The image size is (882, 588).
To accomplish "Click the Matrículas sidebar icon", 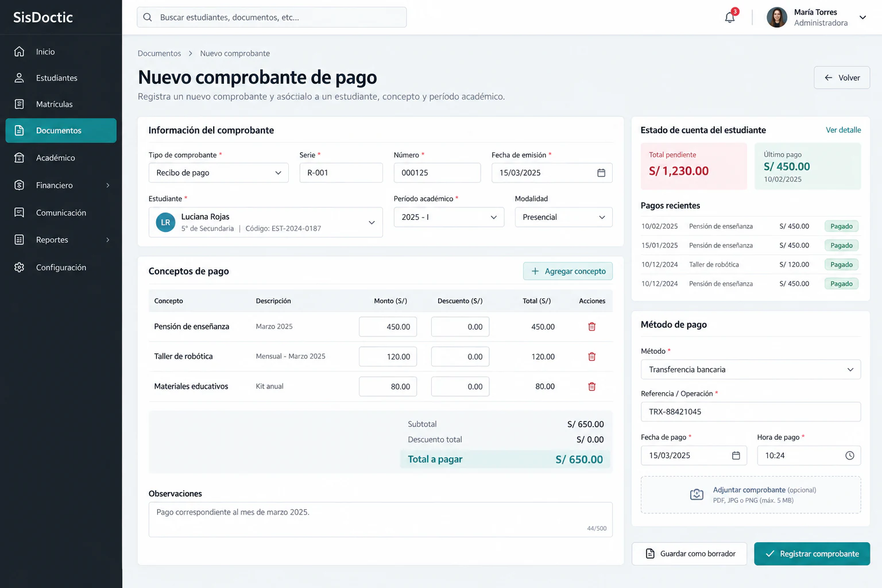I will [x=19, y=104].
